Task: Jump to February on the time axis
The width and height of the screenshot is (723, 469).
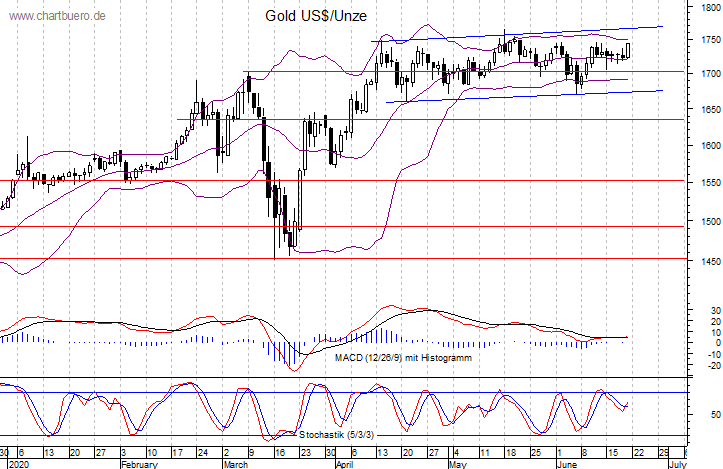Action: pyautogui.click(x=139, y=464)
